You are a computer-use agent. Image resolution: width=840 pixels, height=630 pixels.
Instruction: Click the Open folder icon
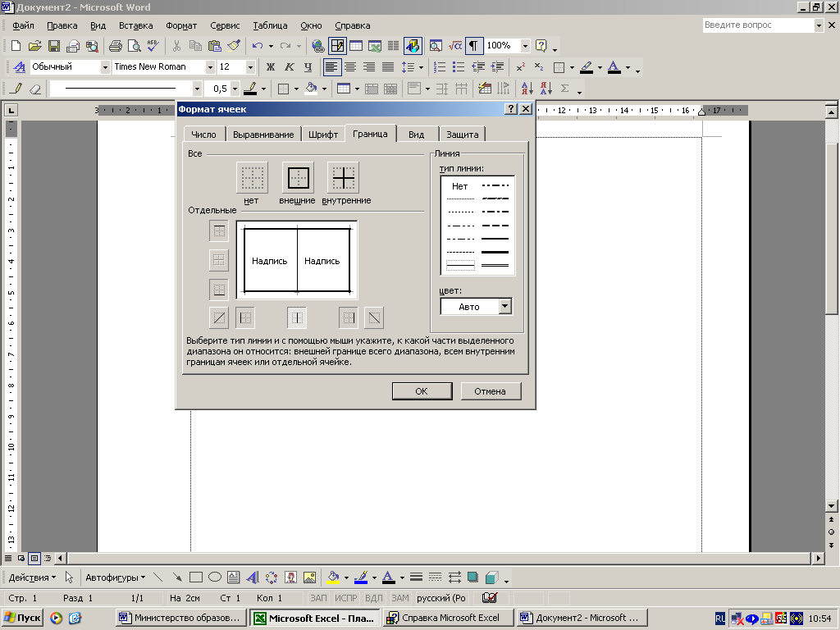34,46
